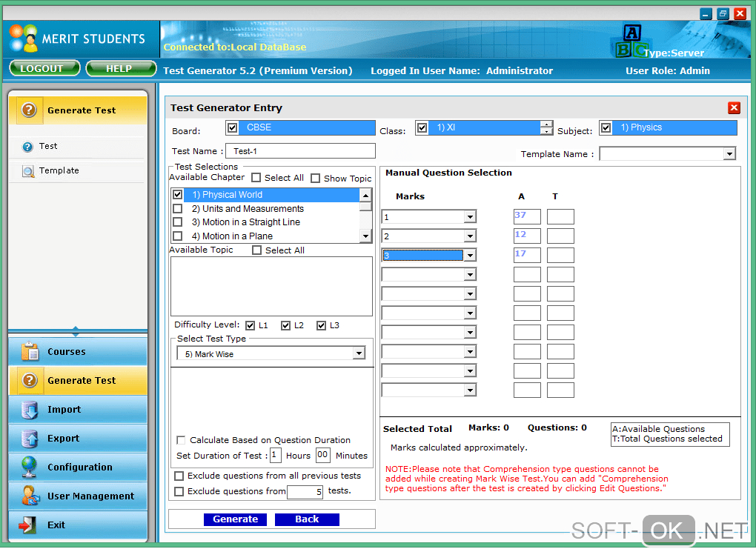756x549 pixels.
Task: Toggle the CBSE board checkbox
Action: 233,127
